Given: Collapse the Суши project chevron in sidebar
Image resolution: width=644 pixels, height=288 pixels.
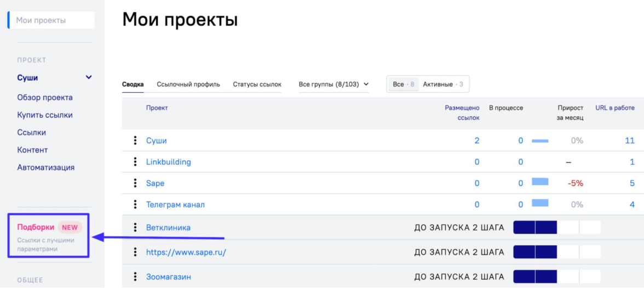Looking at the screenshot, I should (89, 78).
